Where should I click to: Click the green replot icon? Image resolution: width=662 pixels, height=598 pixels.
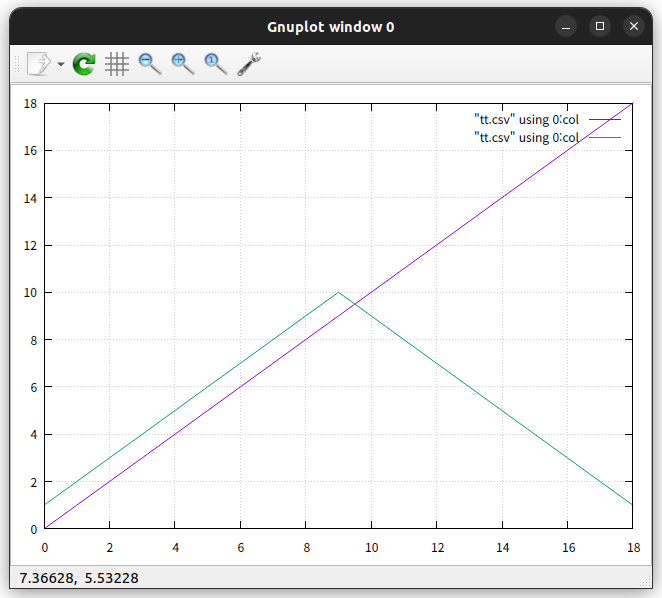coord(84,64)
